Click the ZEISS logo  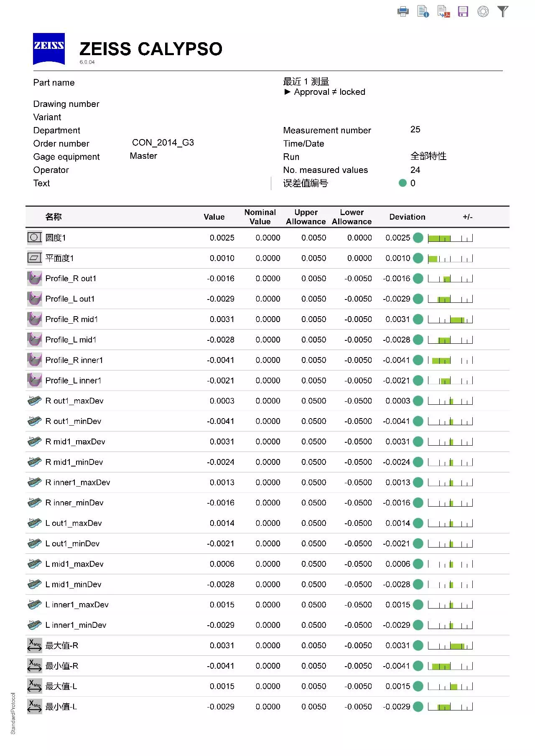49,48
